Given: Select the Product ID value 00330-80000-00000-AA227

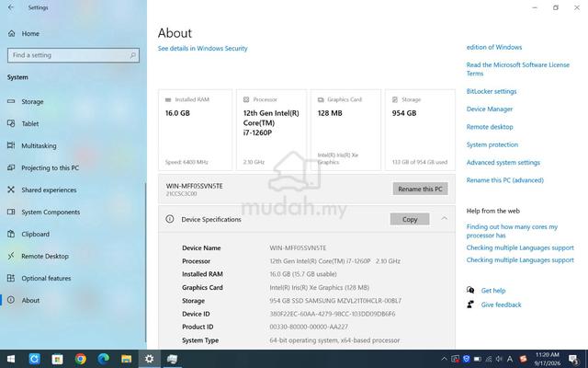Looking at the screenshot, I should 309,328.
